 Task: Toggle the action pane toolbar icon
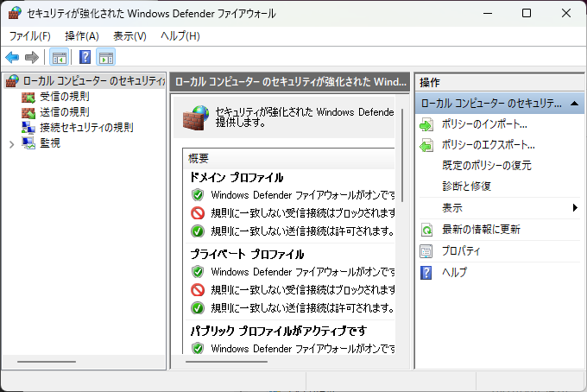(106, 57)
